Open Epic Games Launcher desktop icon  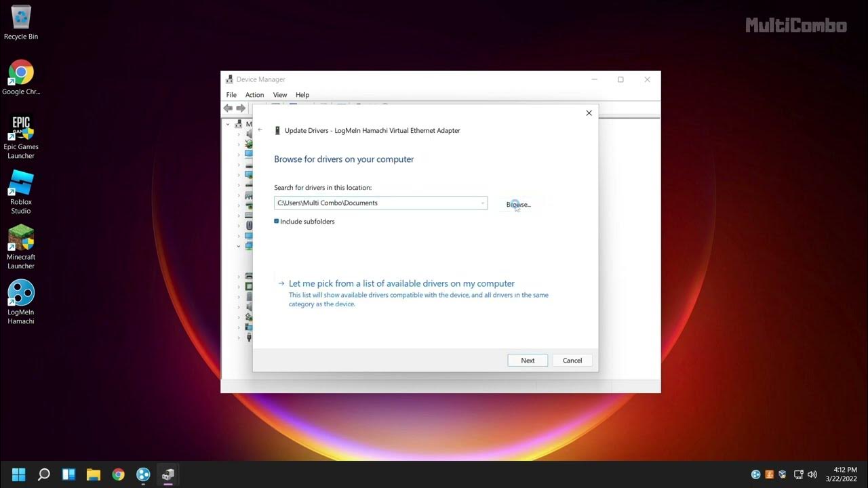click(x=21, y=137)
